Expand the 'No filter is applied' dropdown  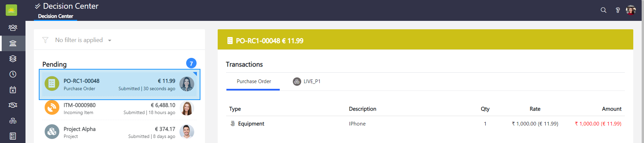[x=110, y=40]
